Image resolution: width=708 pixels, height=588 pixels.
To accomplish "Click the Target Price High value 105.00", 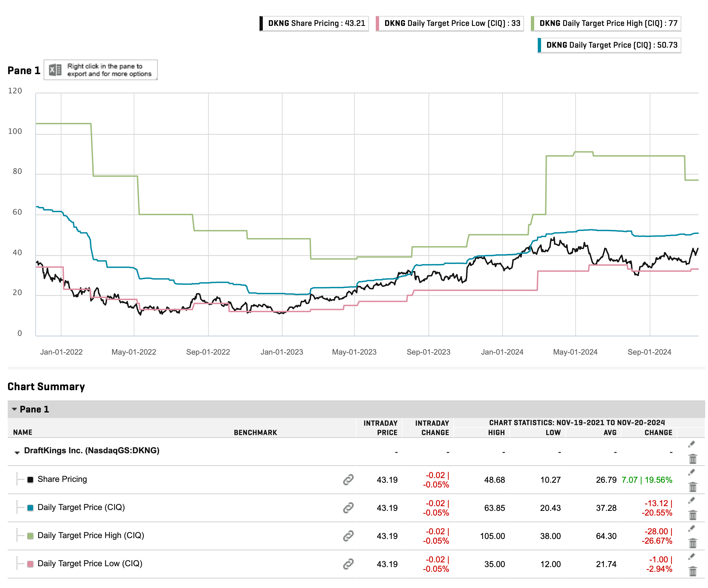I will (493, 536).
